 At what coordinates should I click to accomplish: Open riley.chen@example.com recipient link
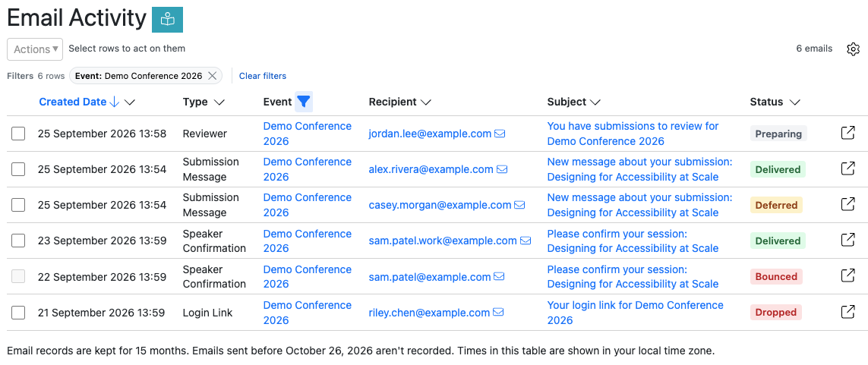click(430, 312)
